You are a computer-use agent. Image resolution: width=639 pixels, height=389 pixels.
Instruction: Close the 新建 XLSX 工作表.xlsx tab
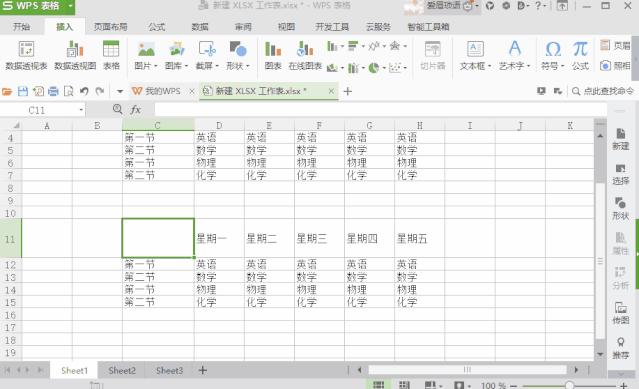point(331,91)
